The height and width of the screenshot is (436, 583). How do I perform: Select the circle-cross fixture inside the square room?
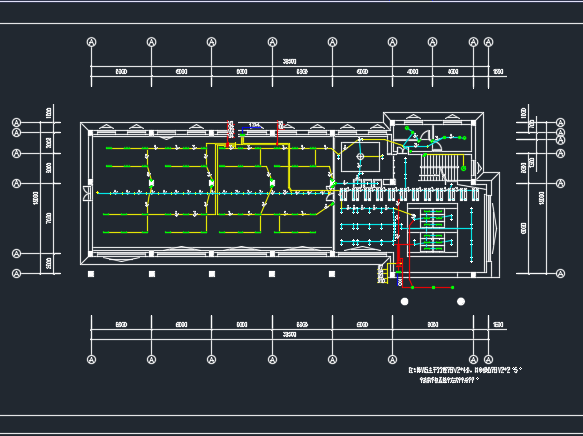[360, 156]
